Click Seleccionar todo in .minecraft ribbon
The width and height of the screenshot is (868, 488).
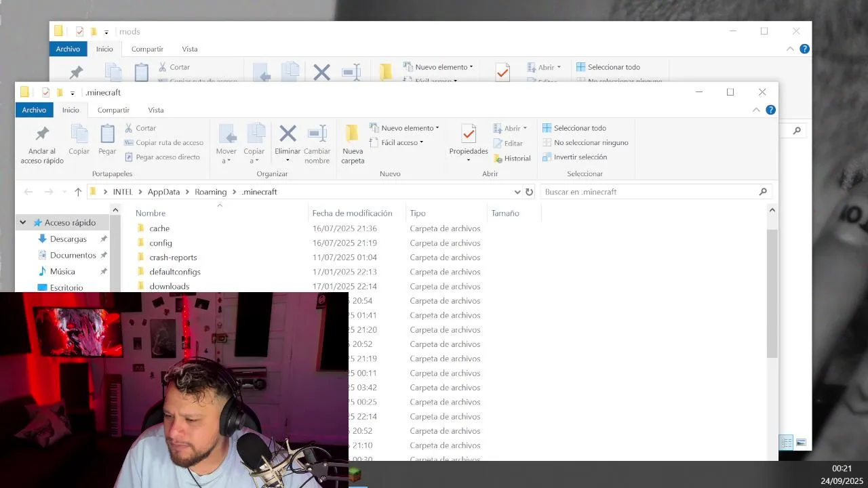click(x=574, y=128)
